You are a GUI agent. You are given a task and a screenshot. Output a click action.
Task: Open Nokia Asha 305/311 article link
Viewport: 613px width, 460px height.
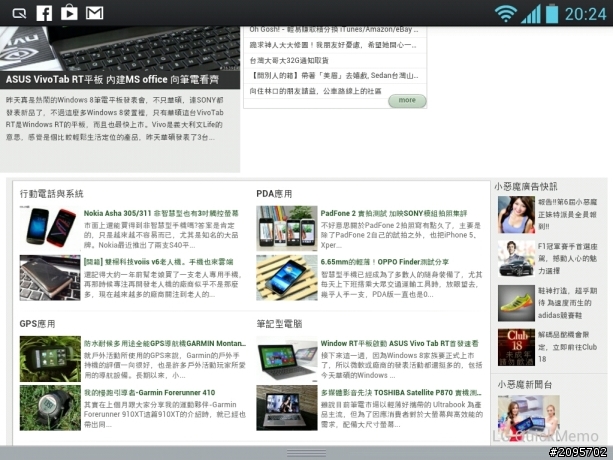(161, 213)
